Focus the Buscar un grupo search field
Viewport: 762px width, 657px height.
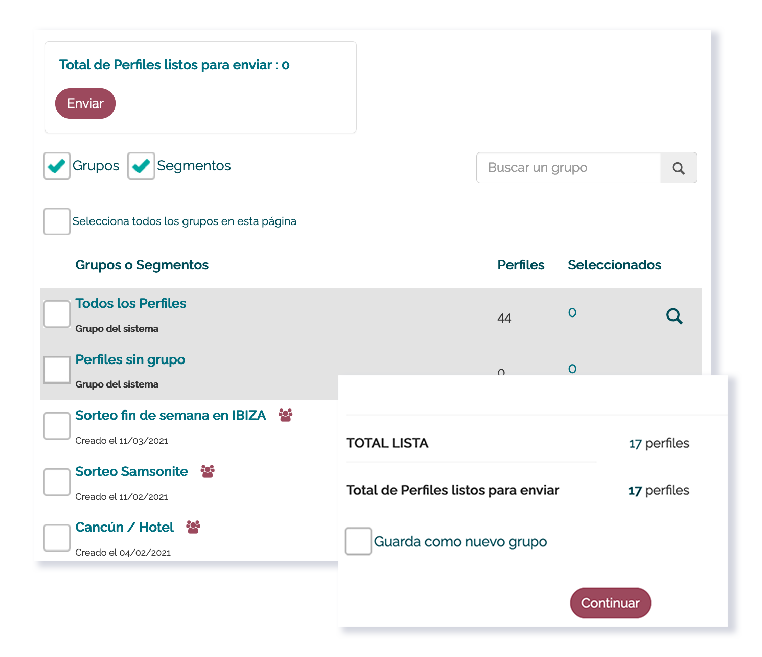click(569, 168)
